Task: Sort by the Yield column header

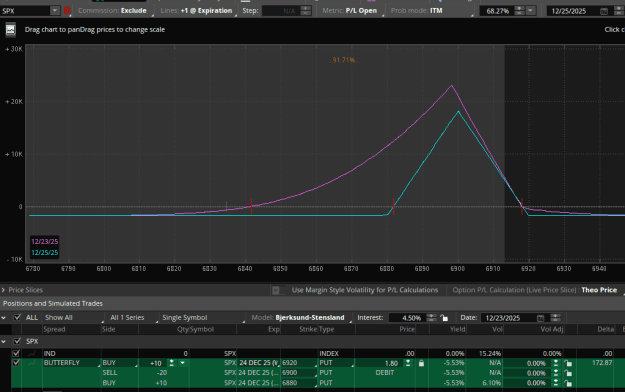Action: click(457, 329)
